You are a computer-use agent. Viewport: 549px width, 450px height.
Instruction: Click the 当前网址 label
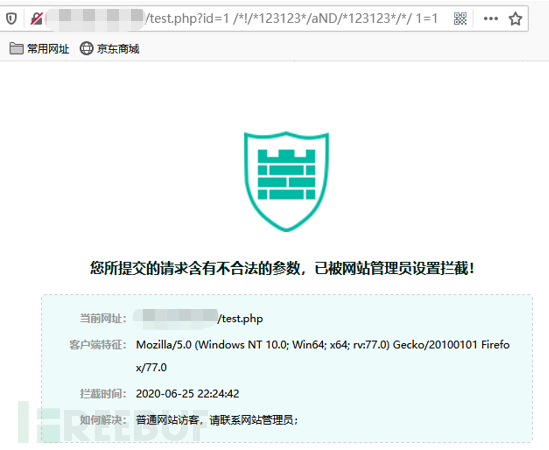pos(102,319)
